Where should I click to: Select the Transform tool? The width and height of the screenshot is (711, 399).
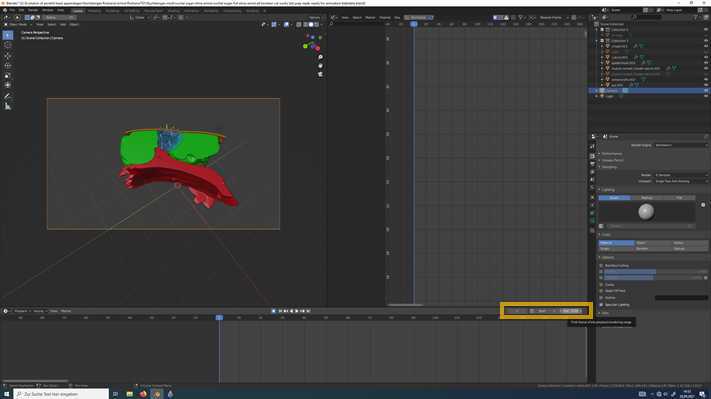pos(8,85)
